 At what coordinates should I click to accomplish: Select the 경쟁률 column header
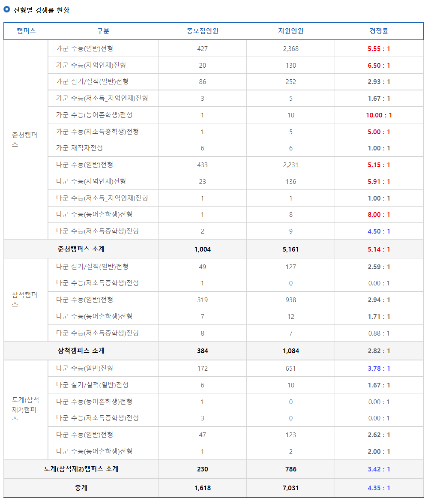(x=379, y=31)
